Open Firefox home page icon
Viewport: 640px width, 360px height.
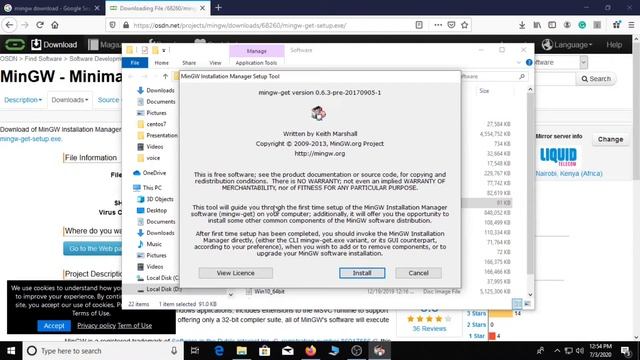pos(55,25)
